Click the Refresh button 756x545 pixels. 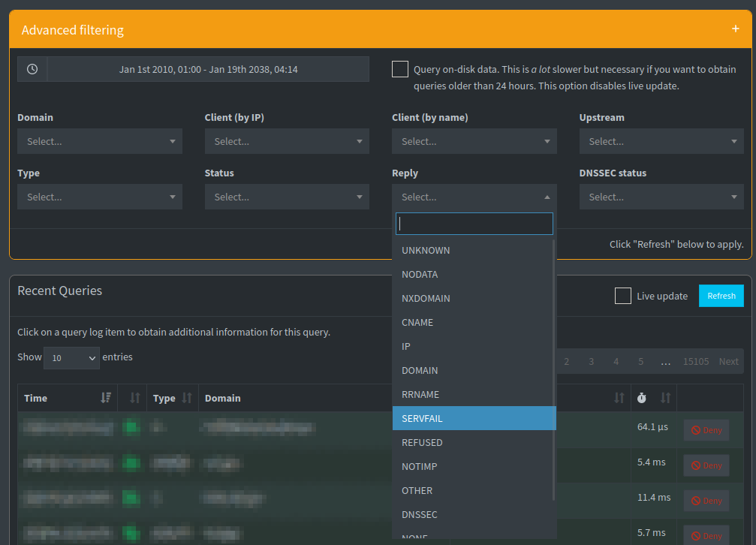721,296
